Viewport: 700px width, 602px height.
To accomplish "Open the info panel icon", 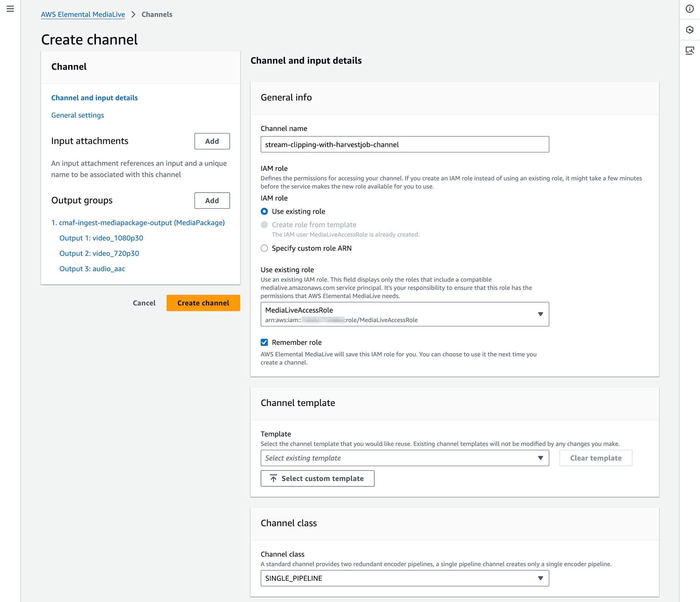I will (689, 9).
